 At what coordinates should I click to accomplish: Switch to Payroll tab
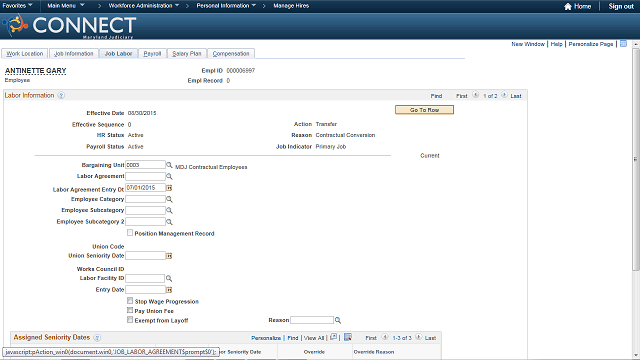point(152,53)
